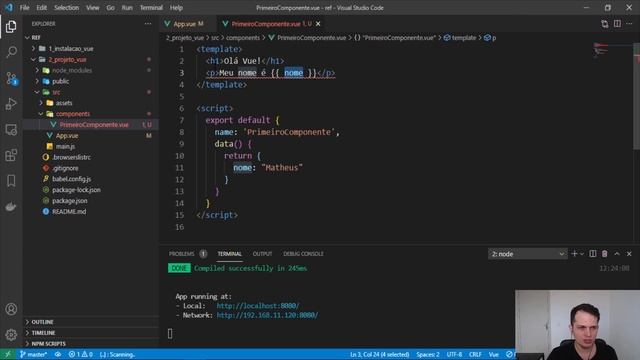The image size is (640, 360).
Task: Expand the 1_instalacao_vue folder
Action: click(x=33, y=49)
